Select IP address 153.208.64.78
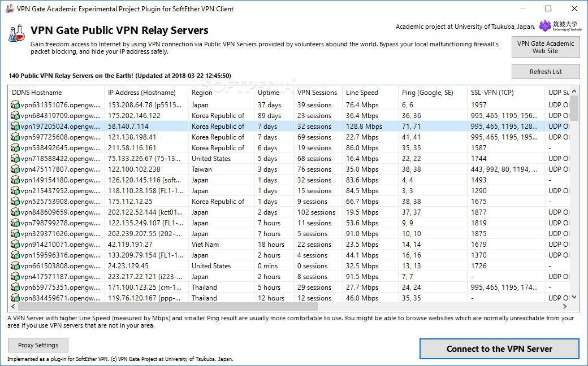 145,105
